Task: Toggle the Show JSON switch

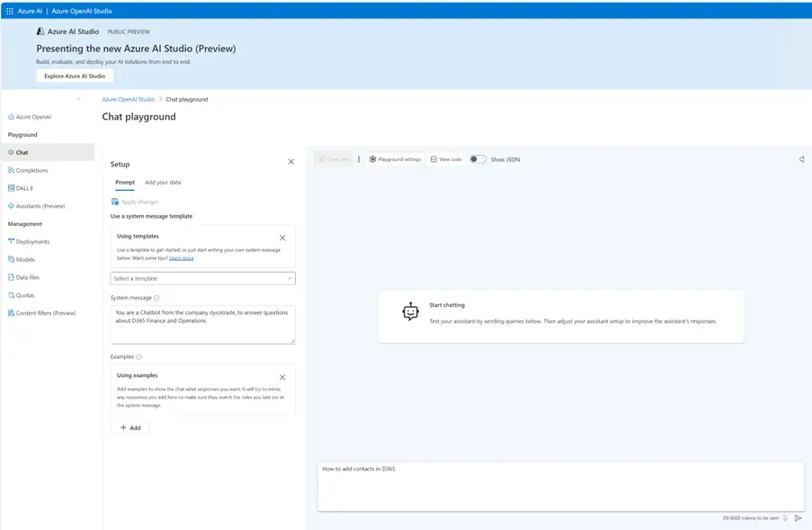Action: coord(477,159)
